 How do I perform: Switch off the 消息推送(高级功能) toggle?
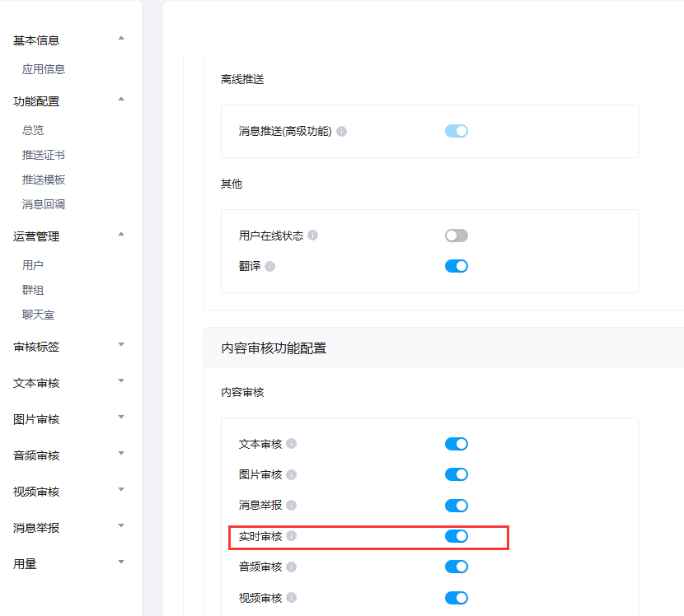[456, 131]
